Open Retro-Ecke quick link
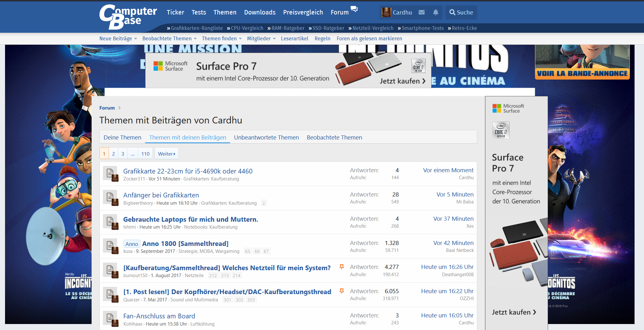This screenshot has height=330, width=644. click(x=462, y=28)
